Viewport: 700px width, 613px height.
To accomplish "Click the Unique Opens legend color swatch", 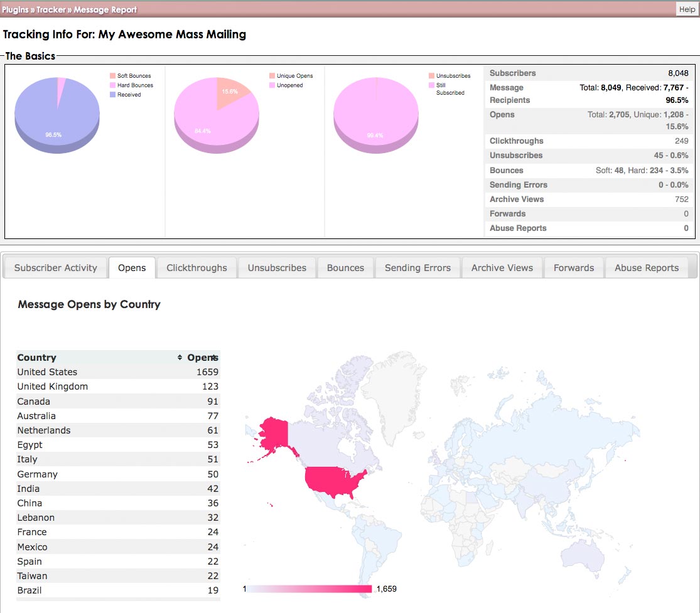I will pos(272,76).
